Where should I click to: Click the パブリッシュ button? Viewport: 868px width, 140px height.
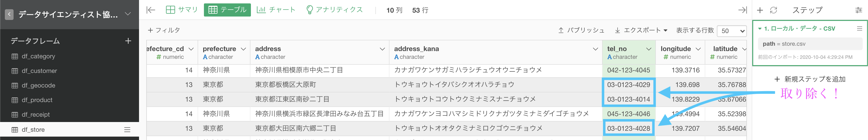click(x=581, y=30)
